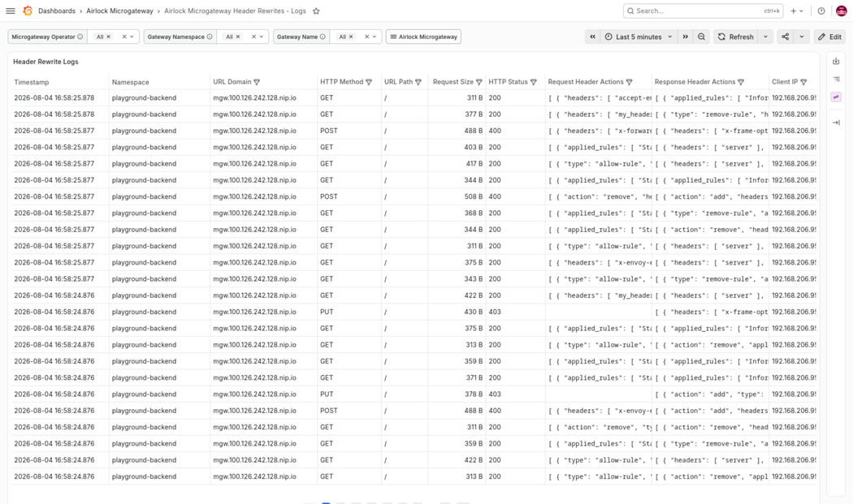Click the export icon in right sidebar
This screenshot has height=504, width=853.
click(x=836, y=62)
